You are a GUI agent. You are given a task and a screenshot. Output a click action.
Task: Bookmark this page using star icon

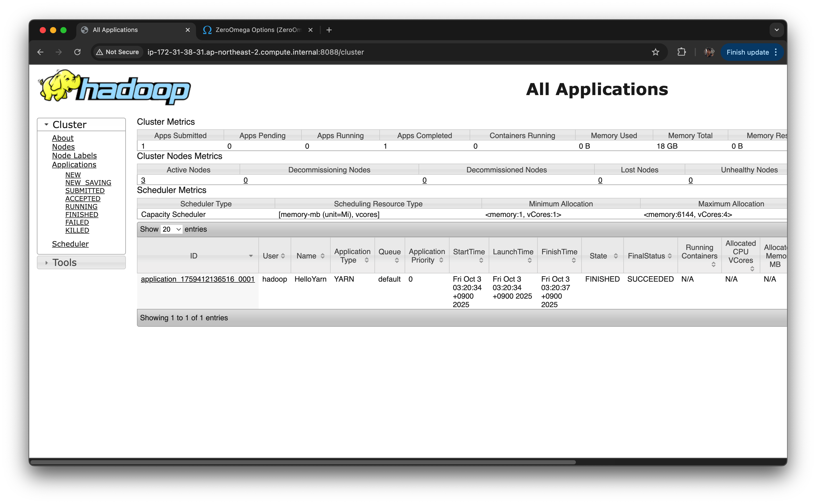(x=655, y=52)
